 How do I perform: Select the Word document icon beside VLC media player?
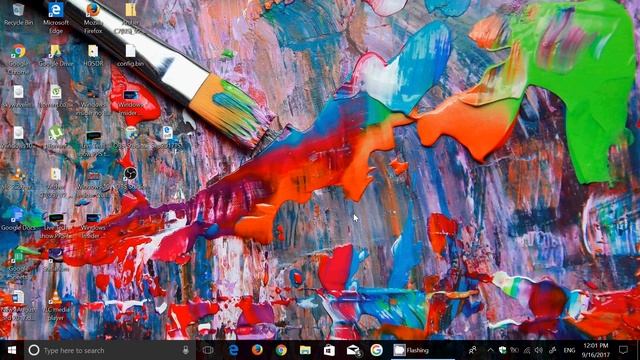pyautogui.click(x=18, y=306)
